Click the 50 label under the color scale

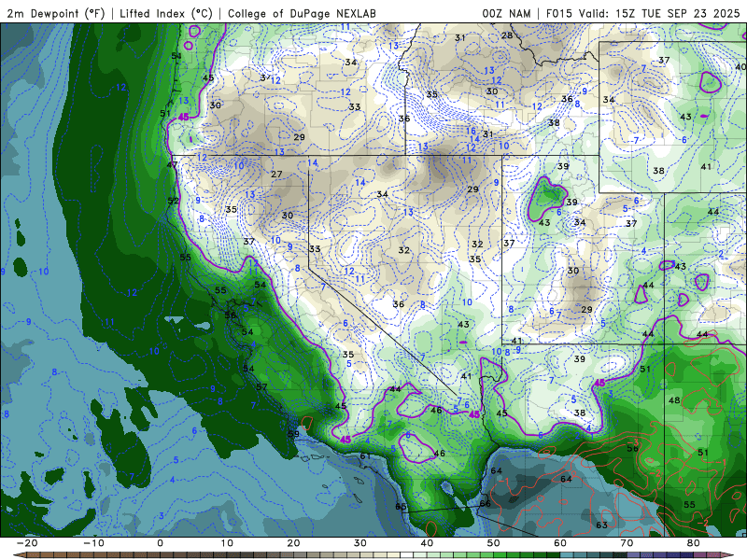[494, 543]
